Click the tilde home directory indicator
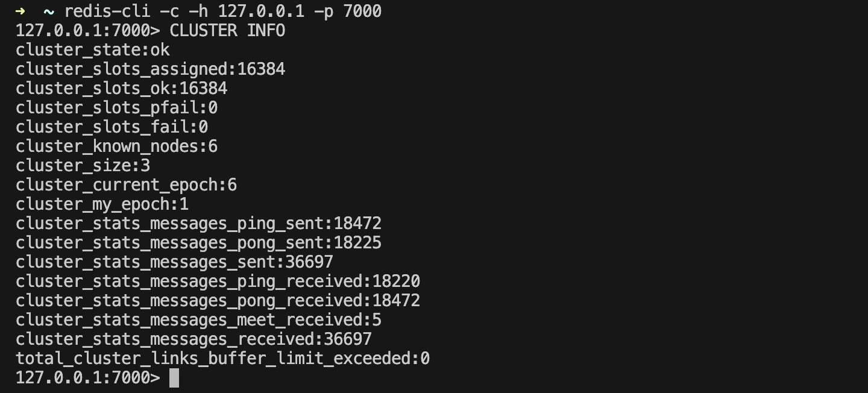This screenshot has width=868, height=393. (x=49, y=11)
